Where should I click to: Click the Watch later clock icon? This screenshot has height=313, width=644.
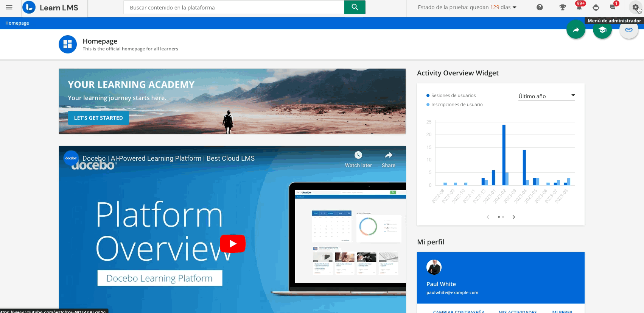pos(358,155)
